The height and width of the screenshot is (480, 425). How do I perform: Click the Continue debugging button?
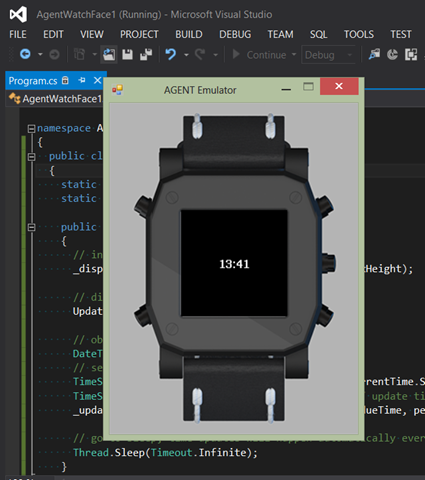click(260, 55)
